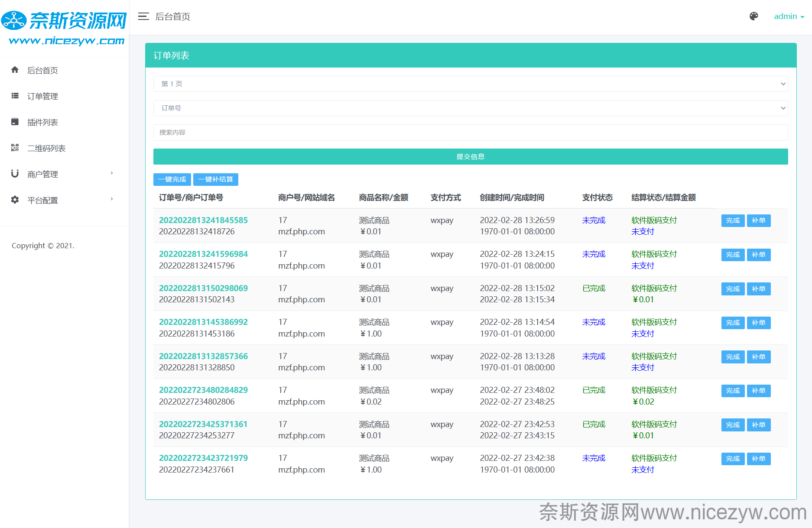Expand the 平台配置 submenu chevron
Viewport: 812px width, 528px height.
[112, 199]
